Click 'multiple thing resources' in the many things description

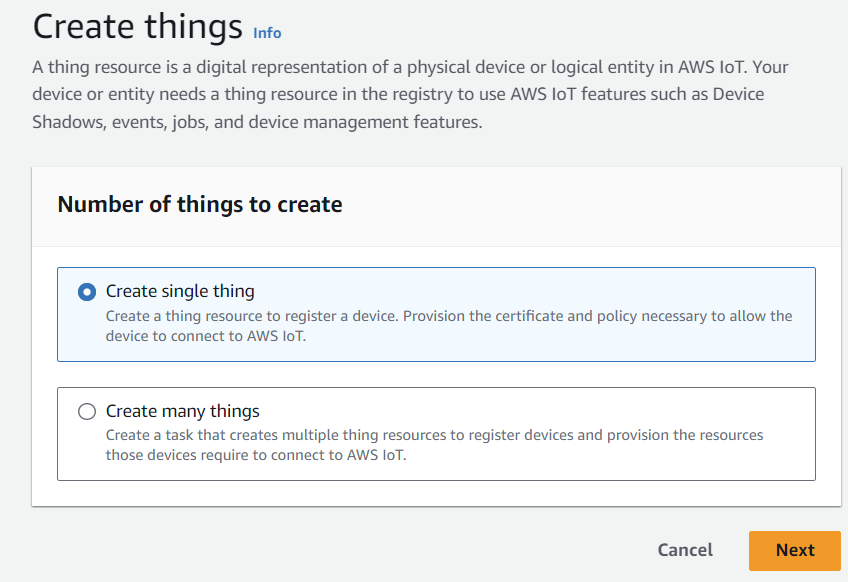click(x=343, y=436)
